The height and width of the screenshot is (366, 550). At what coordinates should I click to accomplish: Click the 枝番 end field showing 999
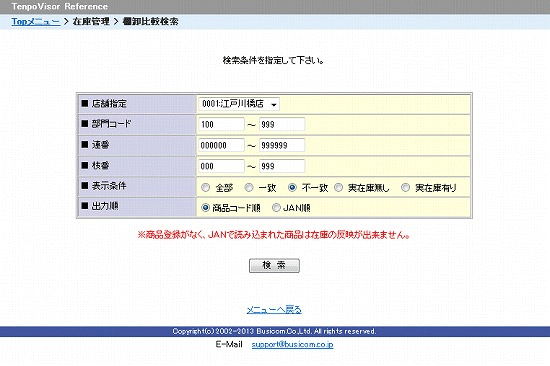click(282, 166)
